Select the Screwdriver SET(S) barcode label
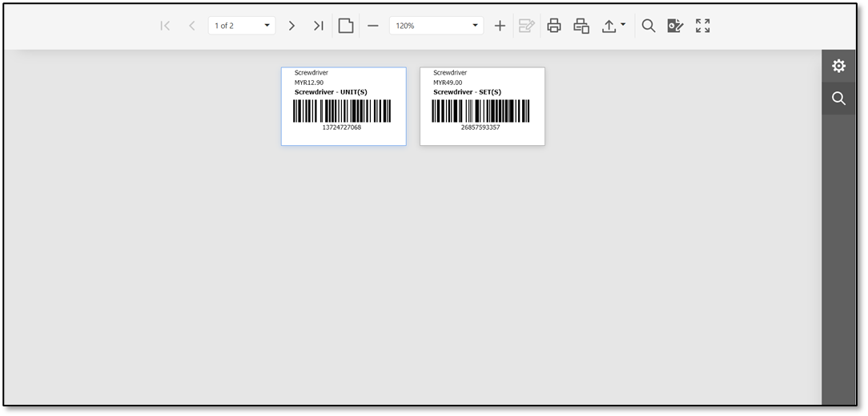868x416 pixels. [482, 107]
